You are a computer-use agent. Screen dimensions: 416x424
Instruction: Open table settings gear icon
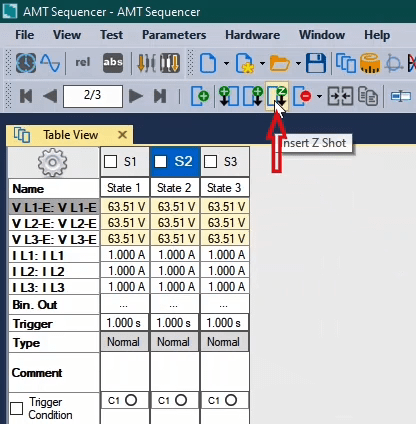[52, 162]
